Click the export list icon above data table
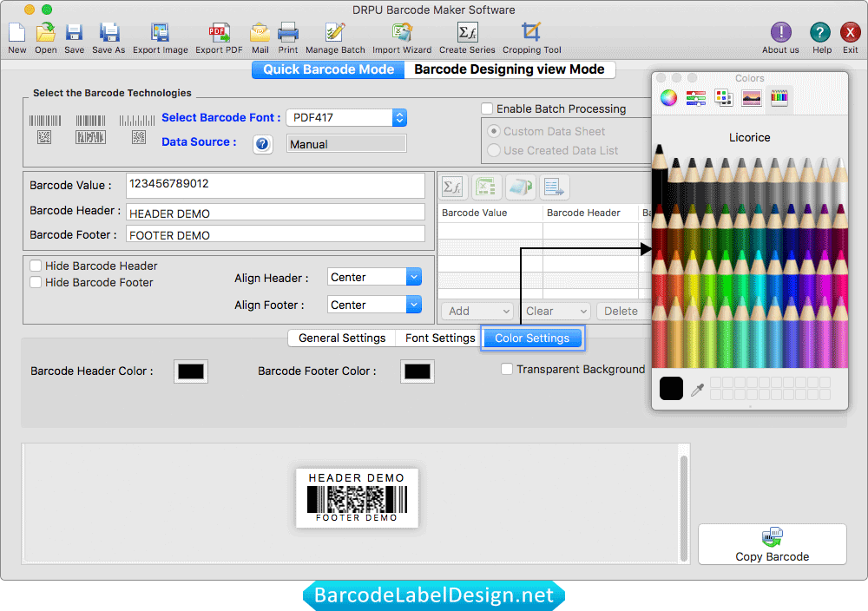This screenshot has height=611, width=868. [554, 187]
